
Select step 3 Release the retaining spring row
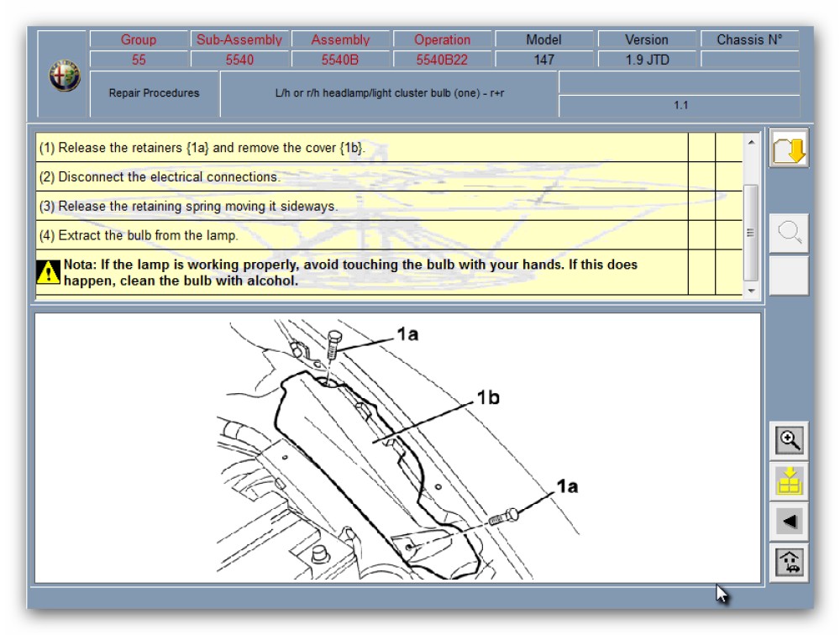point(361,207)
